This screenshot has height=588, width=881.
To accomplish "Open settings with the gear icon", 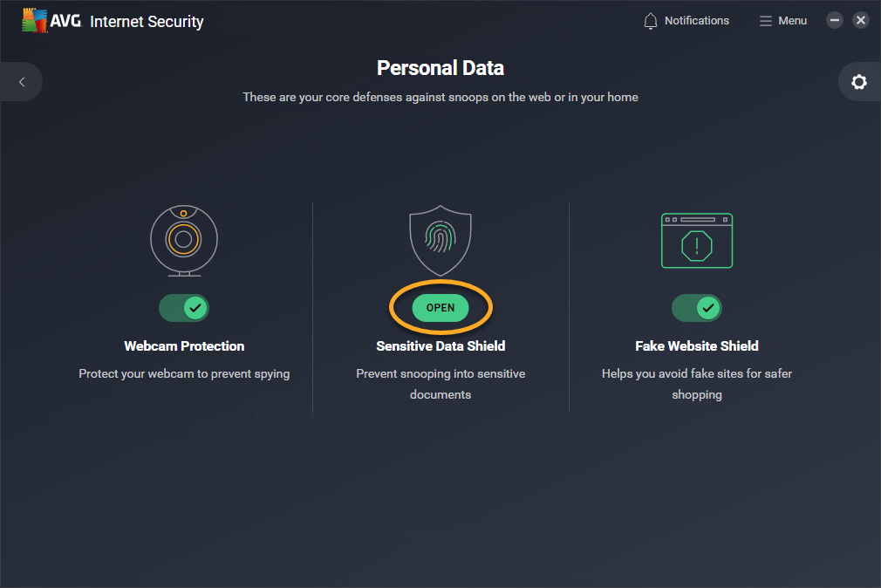I will [859, 82].
